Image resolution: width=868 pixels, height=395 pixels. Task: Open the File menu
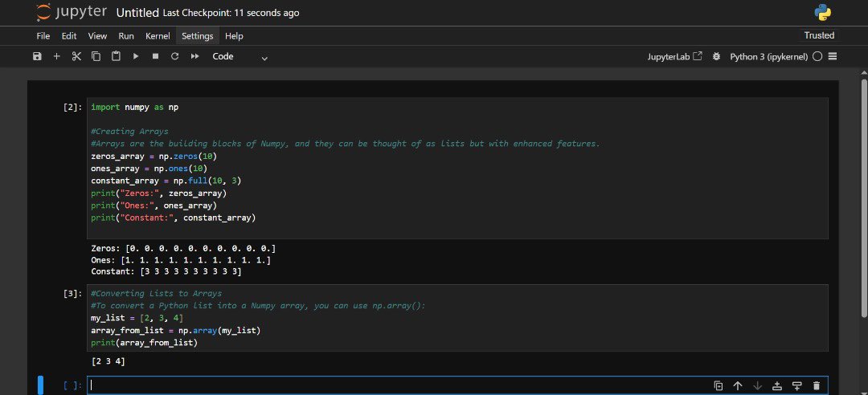43,36
